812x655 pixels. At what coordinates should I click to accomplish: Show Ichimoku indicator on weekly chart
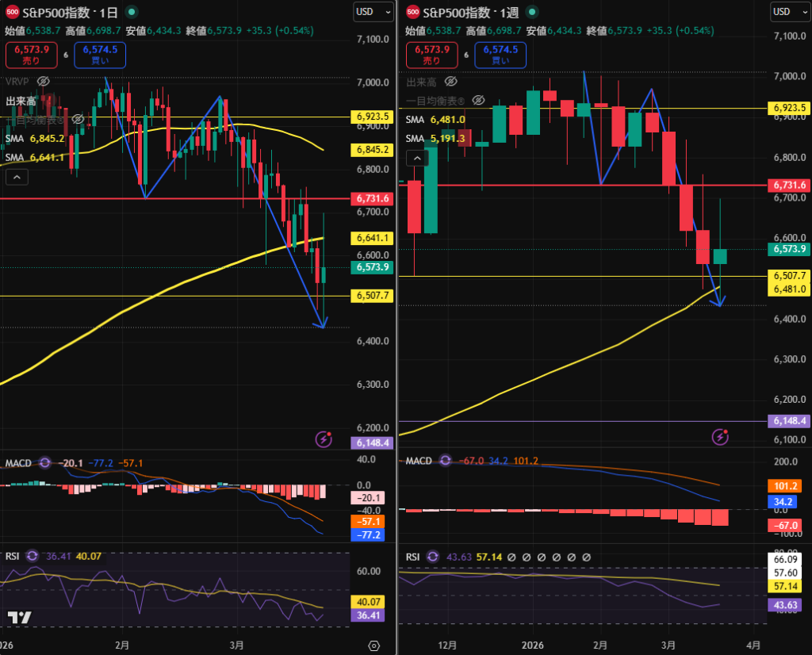pos(477,100)
